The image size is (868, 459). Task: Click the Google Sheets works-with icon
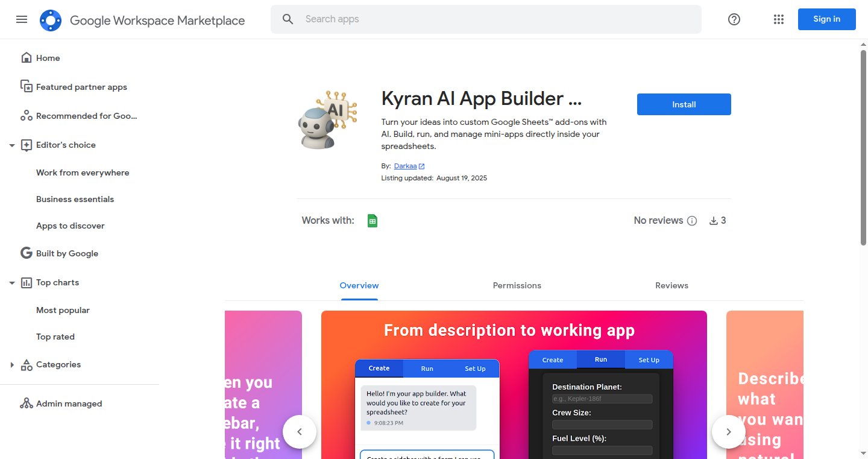click(x=373, y=221)
